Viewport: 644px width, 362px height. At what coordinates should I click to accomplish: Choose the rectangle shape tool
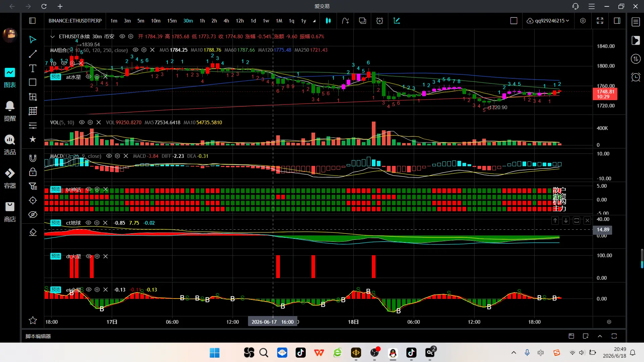[x=33, y=82]
